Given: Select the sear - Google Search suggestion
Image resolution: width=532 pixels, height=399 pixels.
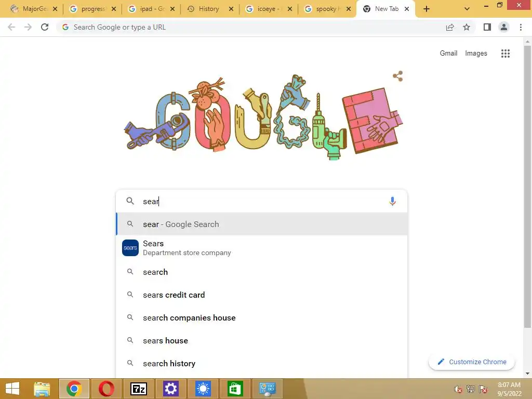Looking at the screenshot, I should click(x=262, y=224).
